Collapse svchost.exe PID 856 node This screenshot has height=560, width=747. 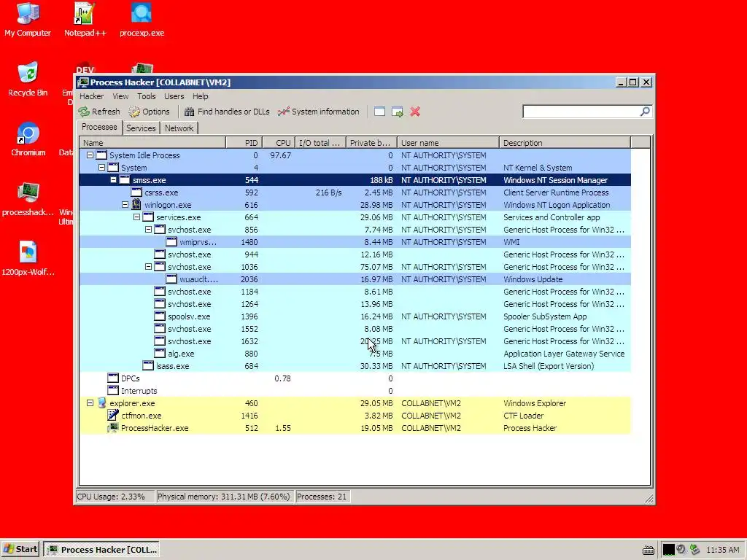149,230
